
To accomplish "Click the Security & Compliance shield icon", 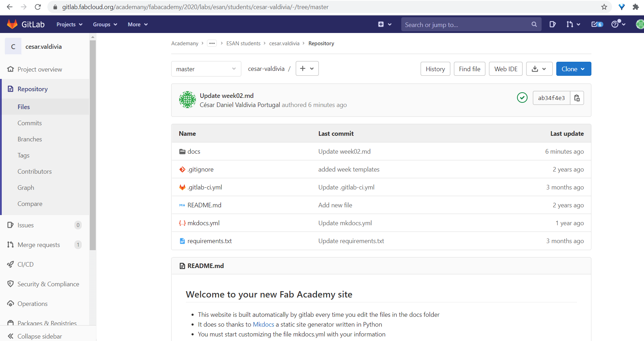I will tap(11, 284).
